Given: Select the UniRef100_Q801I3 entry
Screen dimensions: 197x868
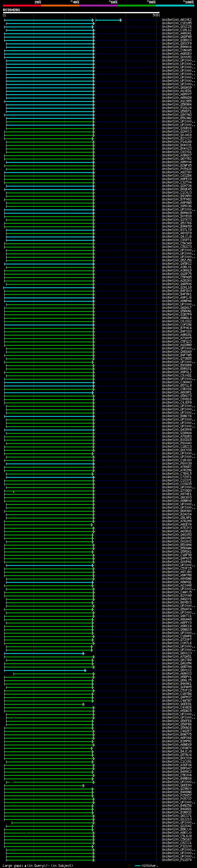Looking at the screenshot, I should (177, 653).
